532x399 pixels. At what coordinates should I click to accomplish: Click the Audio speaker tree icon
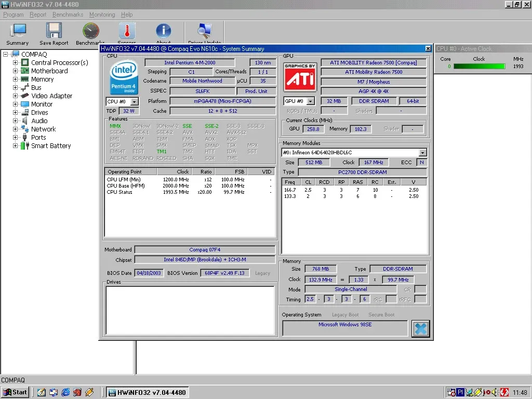click(25, 121)
